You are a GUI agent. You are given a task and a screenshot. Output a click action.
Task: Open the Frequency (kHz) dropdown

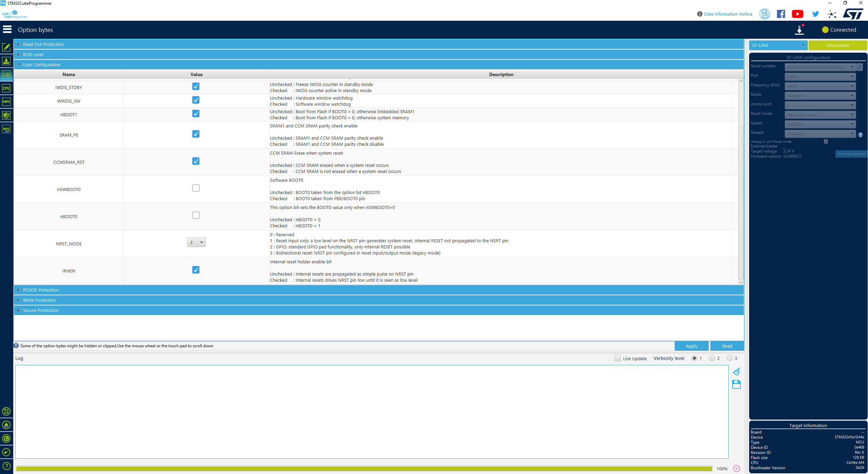pyautogui.click(x=820, y=86)
